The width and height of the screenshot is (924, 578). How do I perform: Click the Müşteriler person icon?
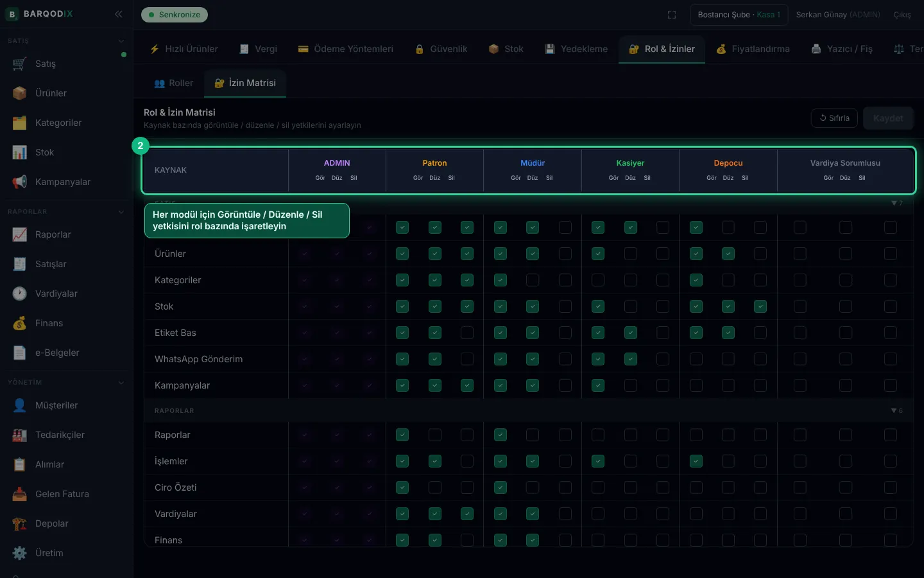tap(20, 405)
